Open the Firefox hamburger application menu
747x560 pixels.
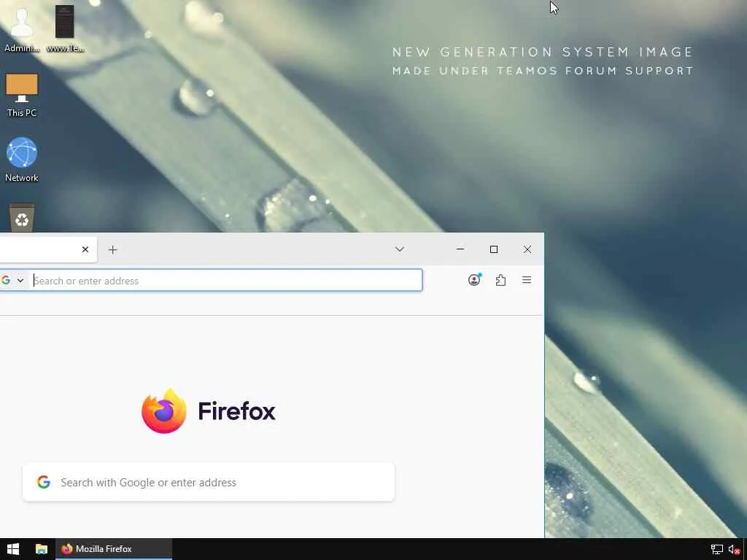(x=527, y=280)
